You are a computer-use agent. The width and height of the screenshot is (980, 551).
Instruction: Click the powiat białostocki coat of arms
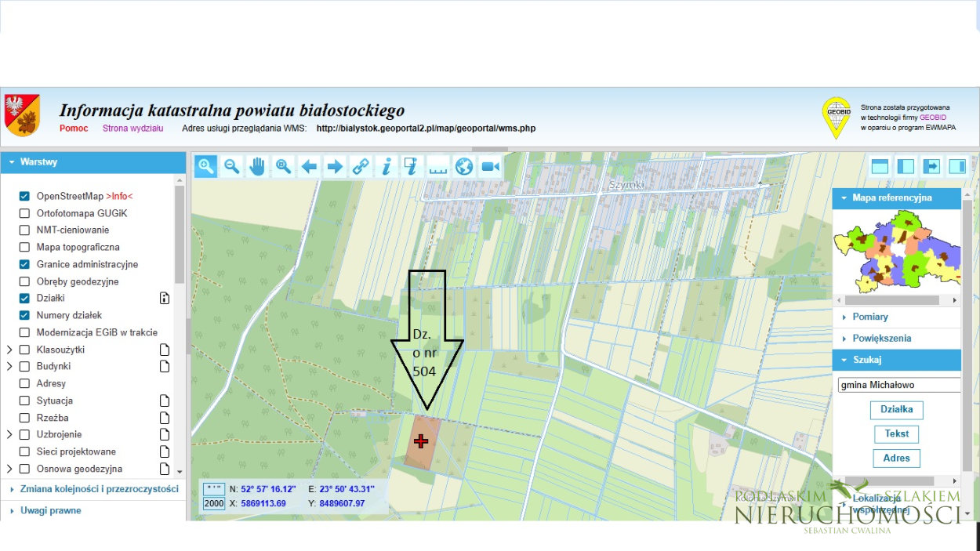pos(21,115)
